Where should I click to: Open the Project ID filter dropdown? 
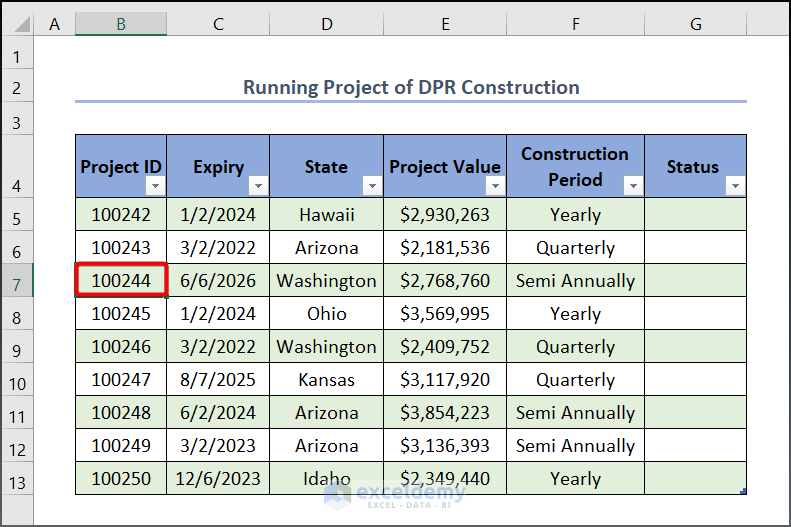click(x=154, y=186)
